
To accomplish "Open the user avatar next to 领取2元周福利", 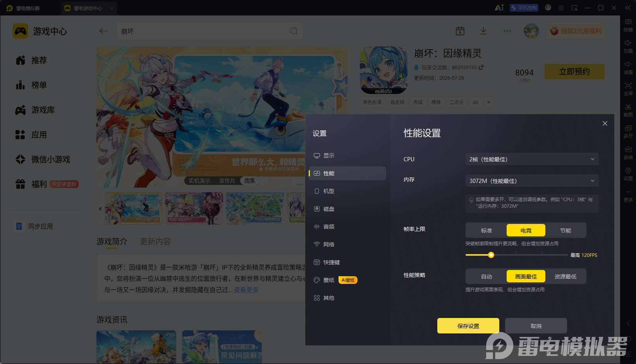I will [531, 31].
